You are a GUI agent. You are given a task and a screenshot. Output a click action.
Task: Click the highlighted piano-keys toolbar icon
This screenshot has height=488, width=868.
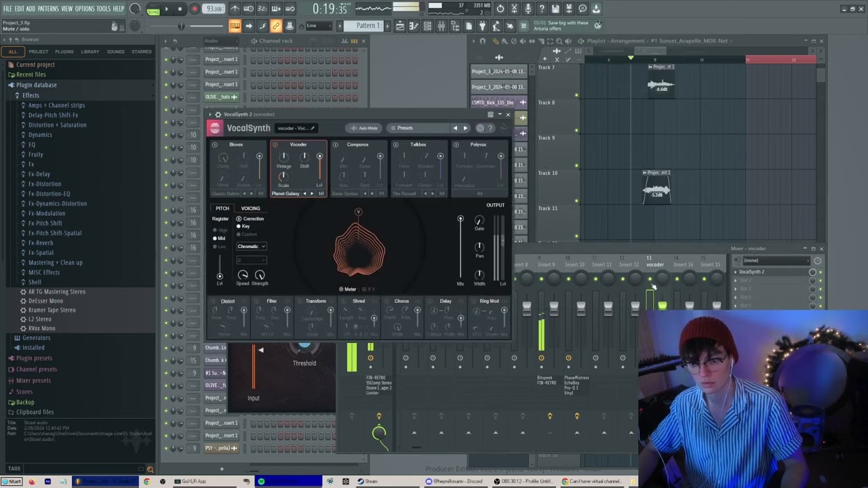click(235, 26)
